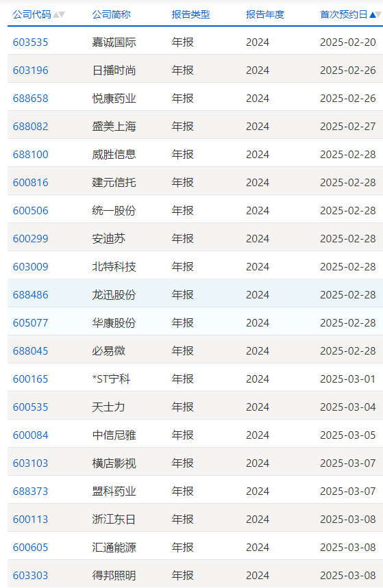The width and height of the screenshot is (383, 588).
Task: Click date 2025-02-26 in 日播时尚 row
Action: tap(347, 71)
